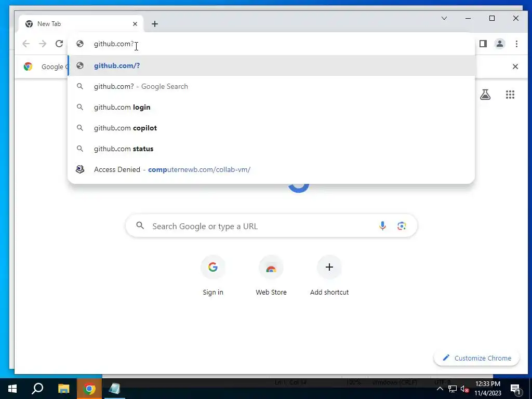Toggle the Chrome side panel icon
Viewport: 532px width, 399px height.
(483, 44)
